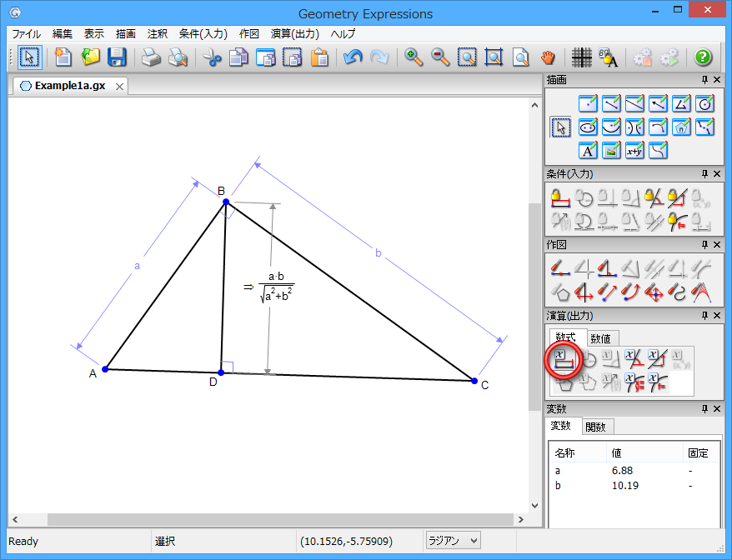Open the 演算(出力) menu
The width and height of the screenshot is (732, 560).
[x=295, y=34]
